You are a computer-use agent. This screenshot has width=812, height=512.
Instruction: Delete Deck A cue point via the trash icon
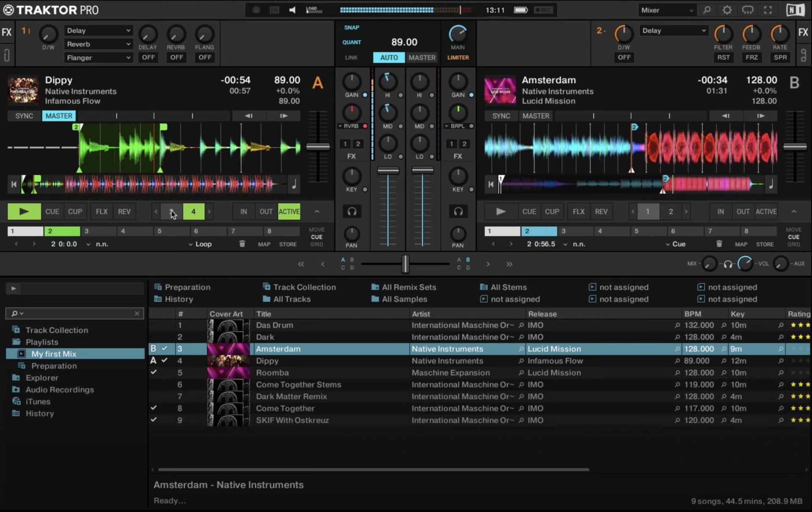point(242,244)
